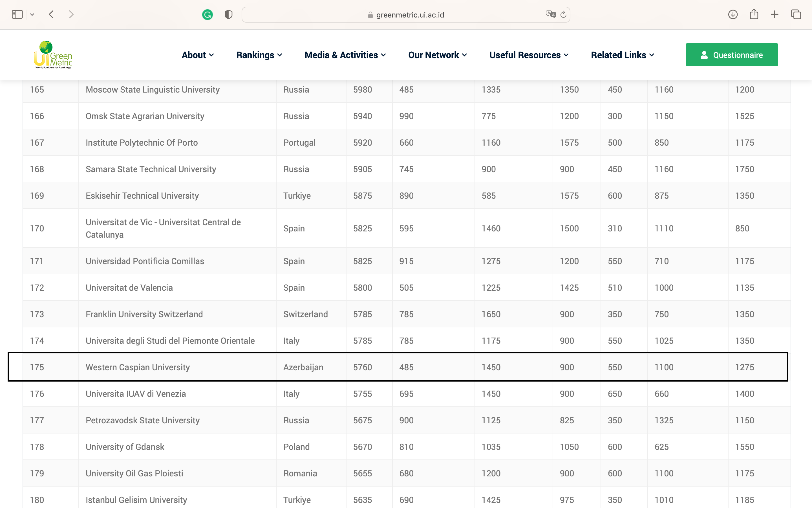Image resolution: width=812 pixels, height=508 pixels.
Task: Click total score 5635
Action: pyautogui.click(x=362, y=500)
